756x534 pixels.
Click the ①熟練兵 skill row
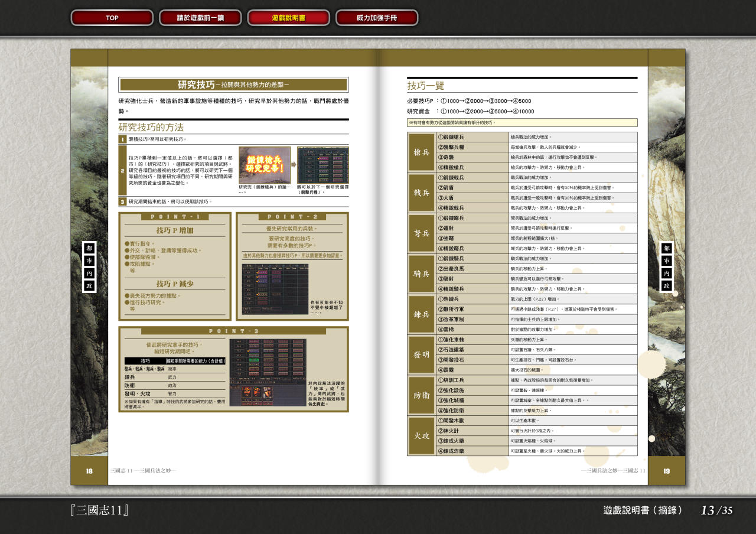536,299
